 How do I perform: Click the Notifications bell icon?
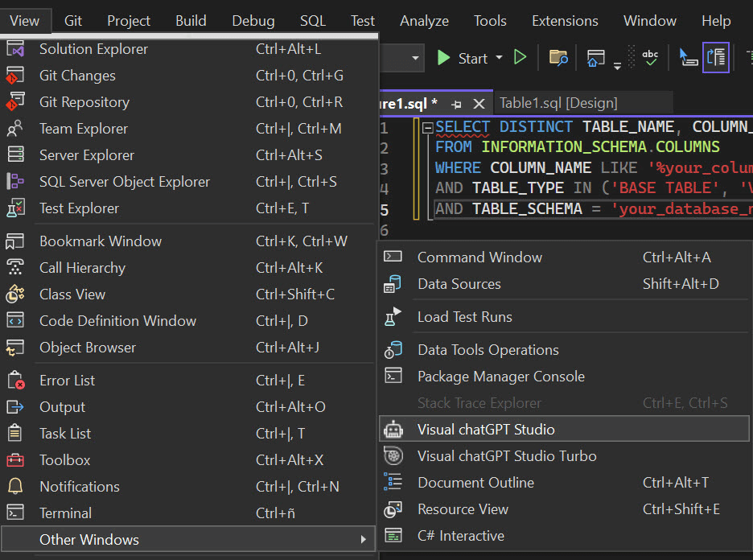(15, 487)
